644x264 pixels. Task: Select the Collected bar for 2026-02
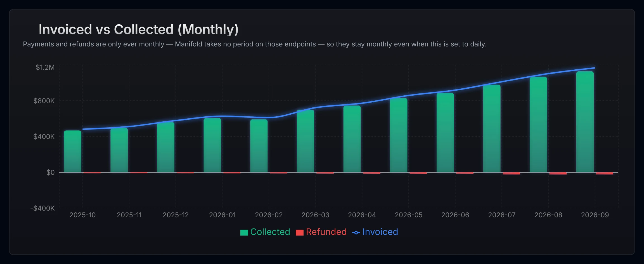[259, 146]
